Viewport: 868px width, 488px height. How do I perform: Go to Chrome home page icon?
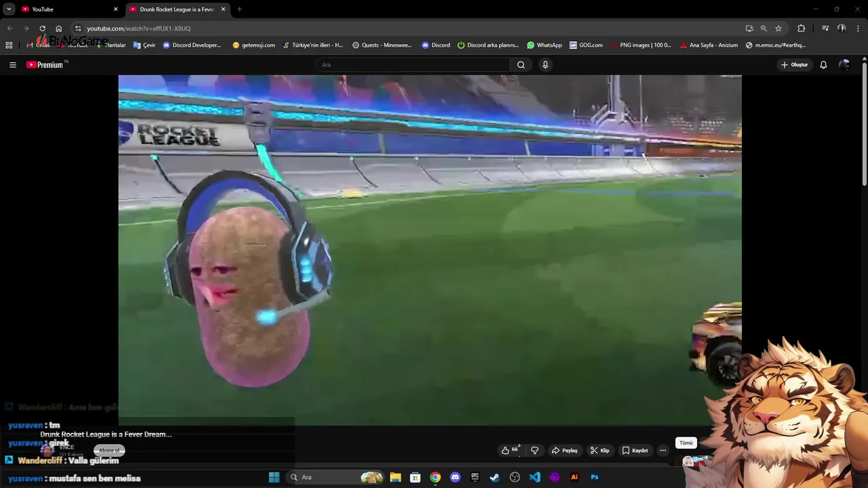pos(59,28)
